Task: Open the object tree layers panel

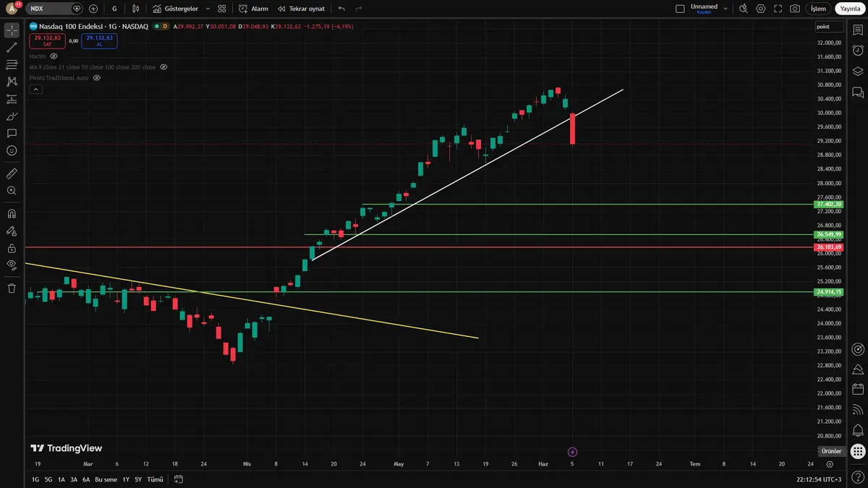Action: tap(858, 71)
